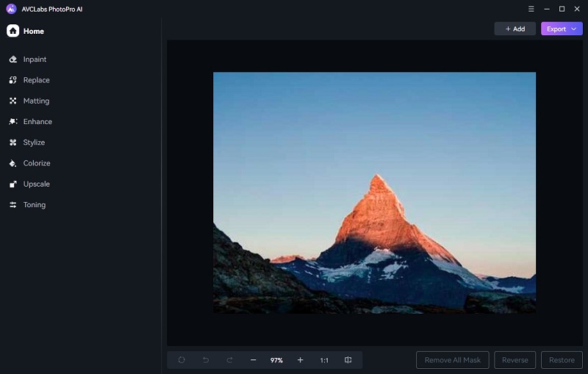Select the Inpaint eraser icon
This screenshot has height=374, width=588.
tap(13, 60)
